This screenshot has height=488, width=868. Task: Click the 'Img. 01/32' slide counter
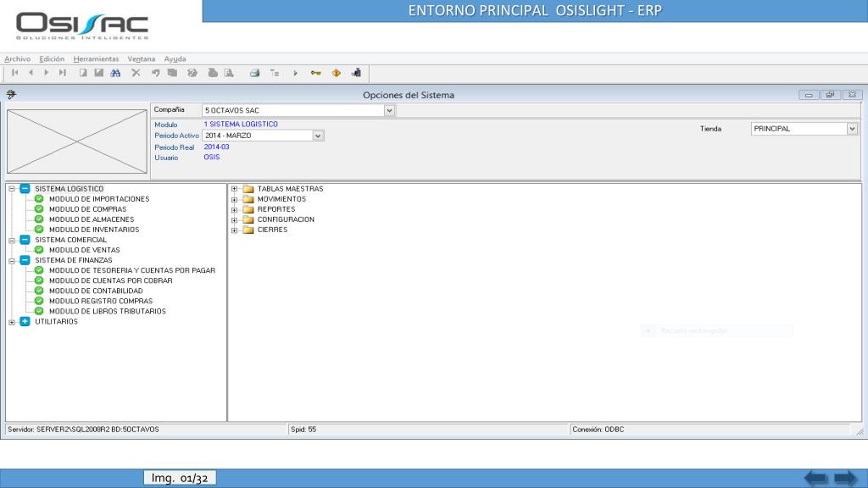tap(180, 478)
